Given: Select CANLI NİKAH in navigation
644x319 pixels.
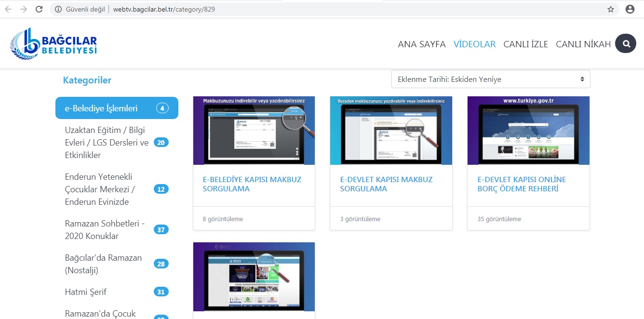Looking at the screenshot, I should click(583, 44).
